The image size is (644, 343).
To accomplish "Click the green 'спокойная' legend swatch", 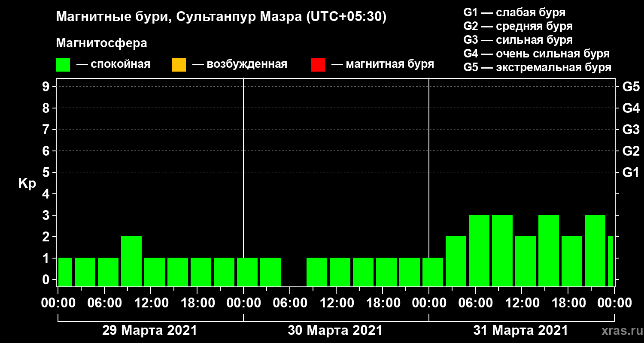I will click(x=63, y=65).
